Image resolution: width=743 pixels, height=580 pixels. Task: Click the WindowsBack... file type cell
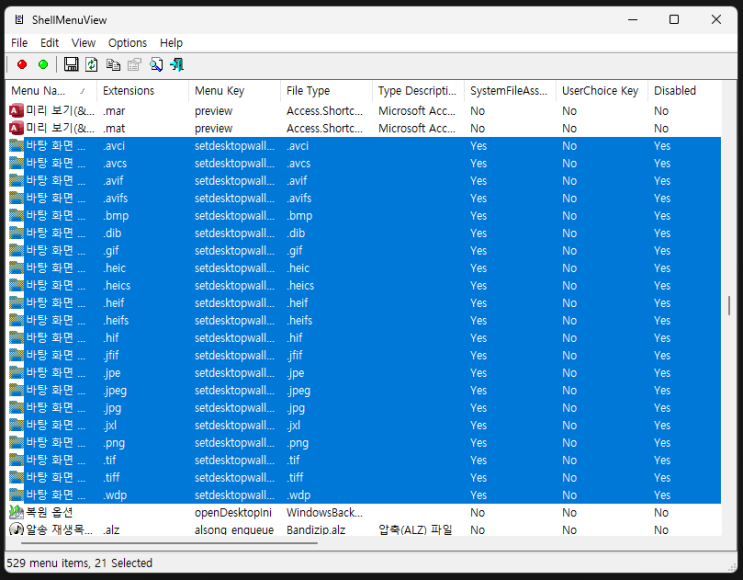[x=324, y=513]
